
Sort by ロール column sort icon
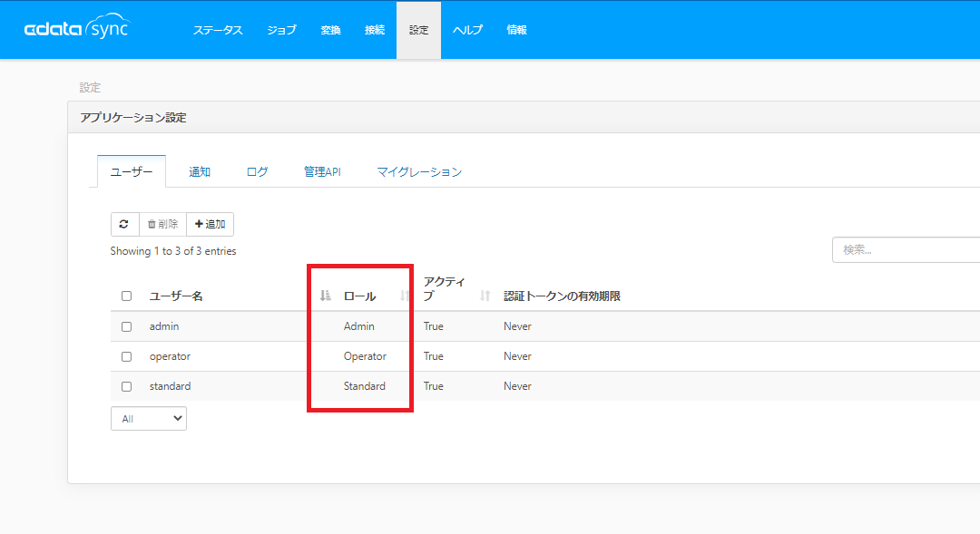(x=405, y=296)
